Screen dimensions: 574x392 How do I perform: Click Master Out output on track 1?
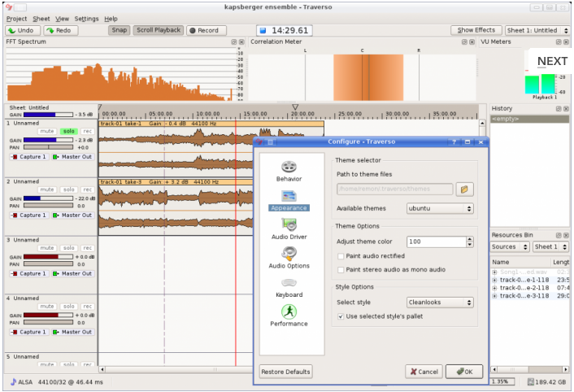[72, 157]
